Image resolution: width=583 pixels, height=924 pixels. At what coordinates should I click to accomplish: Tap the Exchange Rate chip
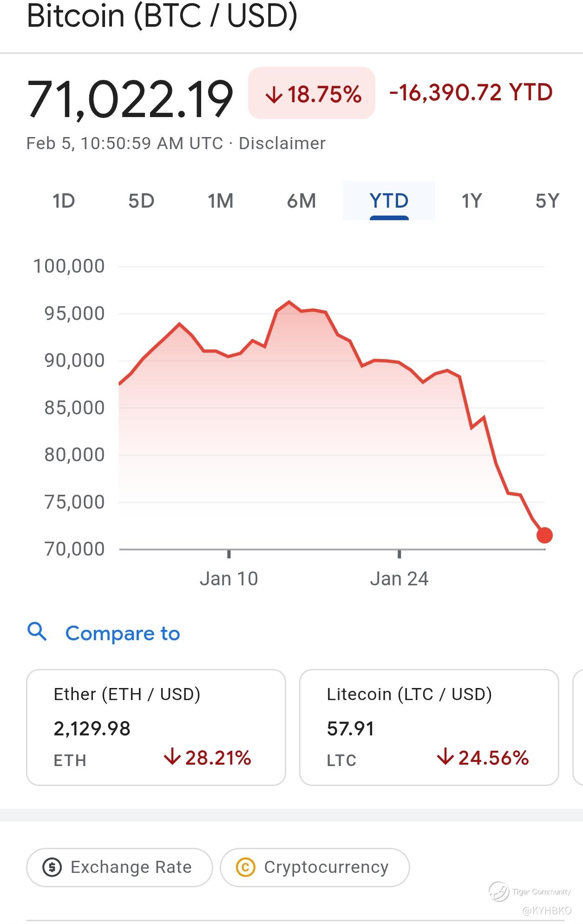click(x=119, y=867)
